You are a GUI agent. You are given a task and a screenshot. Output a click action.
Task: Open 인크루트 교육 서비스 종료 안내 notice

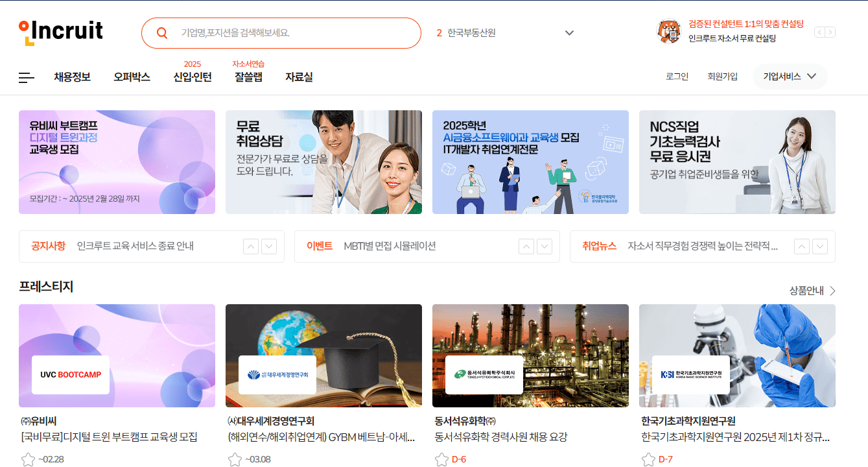(x=135, y=246)
